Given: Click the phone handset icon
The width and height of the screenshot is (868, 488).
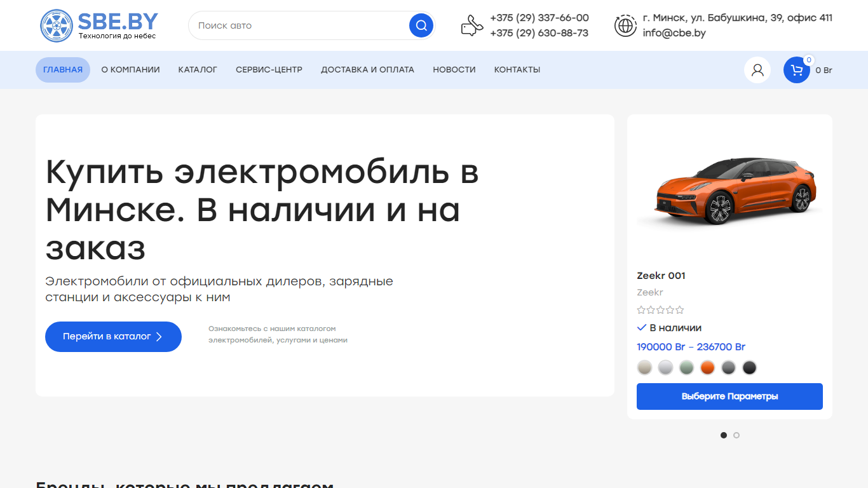Looking at the screenshot, I should click(x=472, y=25).
